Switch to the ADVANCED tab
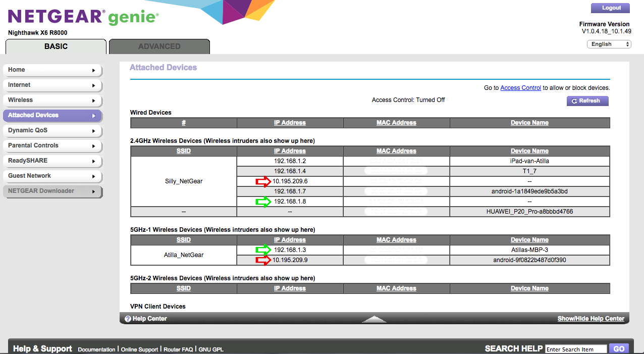The image size is (644, 354). pos(159,46)
